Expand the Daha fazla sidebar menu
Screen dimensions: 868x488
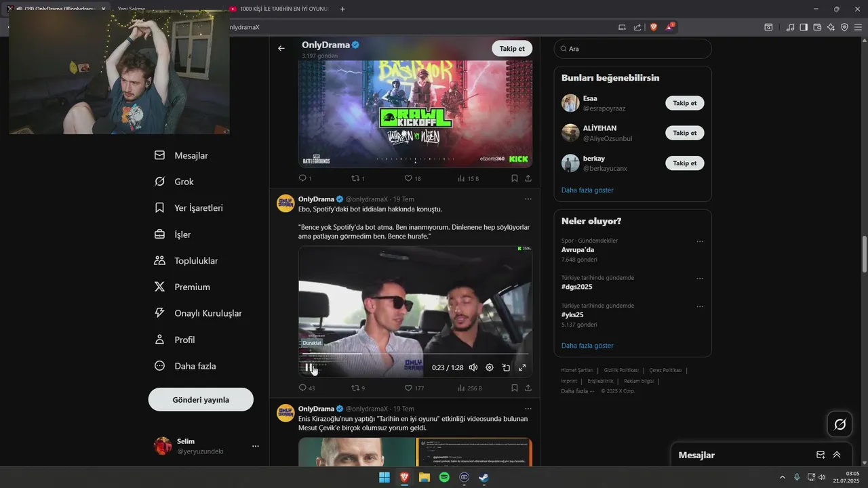[x=185, y=366]
